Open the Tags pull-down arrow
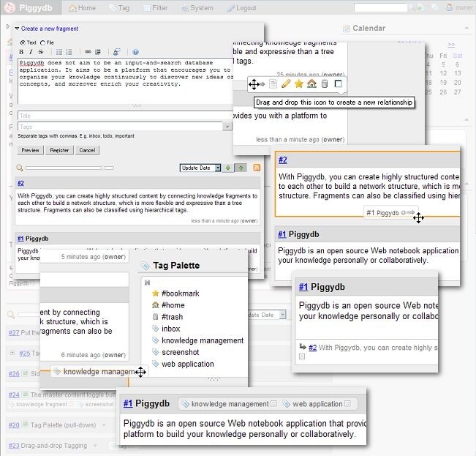The image size is (476, 456). pyautogui.click(x=227, y=127)
